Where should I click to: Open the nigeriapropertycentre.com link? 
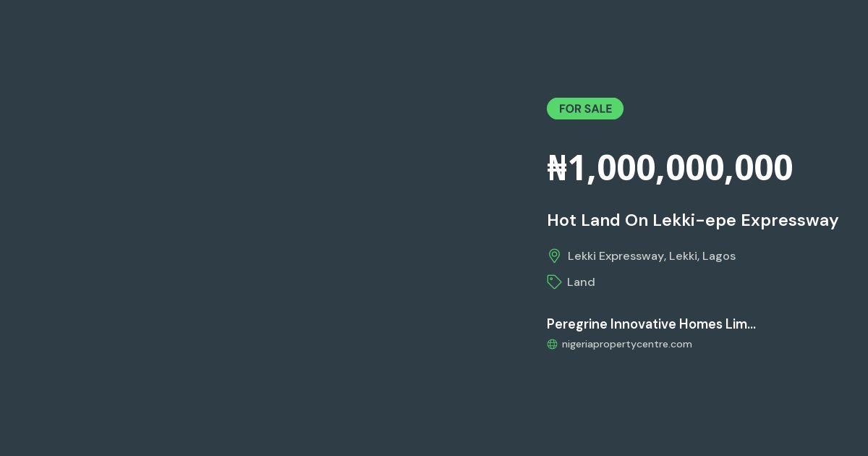coord(627,344)
